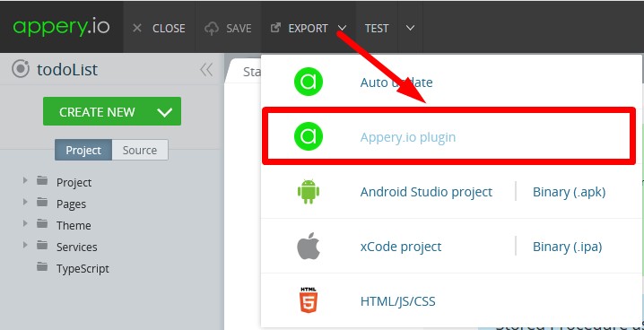Click the SAVE cloud button

click(228, 29)
